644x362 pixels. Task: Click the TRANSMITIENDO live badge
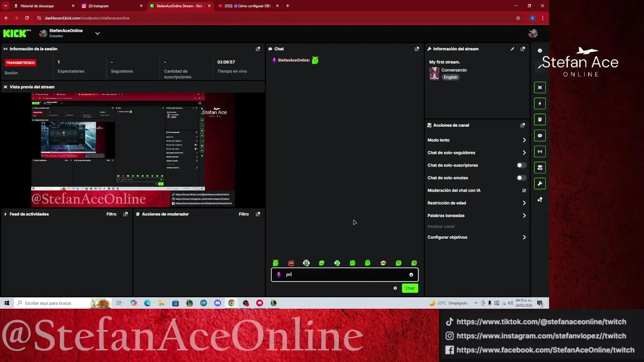tap(21, 63)
